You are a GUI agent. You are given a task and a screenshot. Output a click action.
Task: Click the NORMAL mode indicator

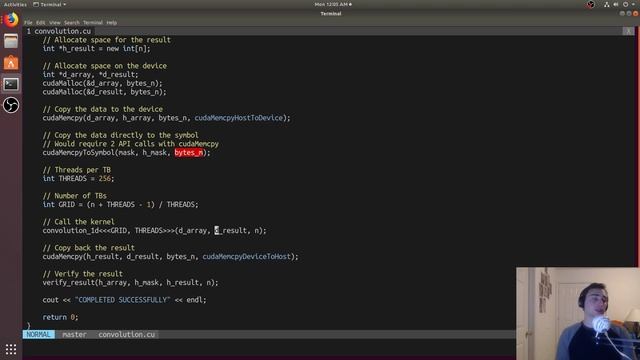(38, 334)
